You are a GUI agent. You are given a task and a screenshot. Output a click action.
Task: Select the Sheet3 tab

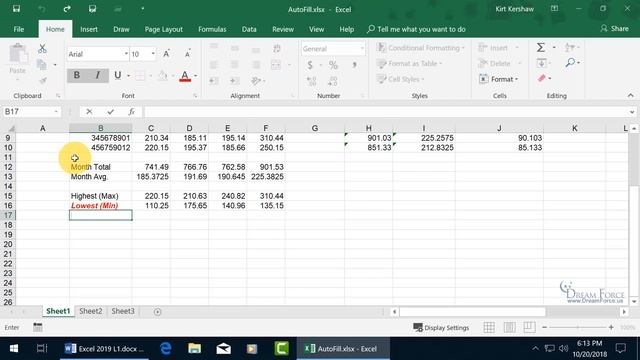(123, 311)
